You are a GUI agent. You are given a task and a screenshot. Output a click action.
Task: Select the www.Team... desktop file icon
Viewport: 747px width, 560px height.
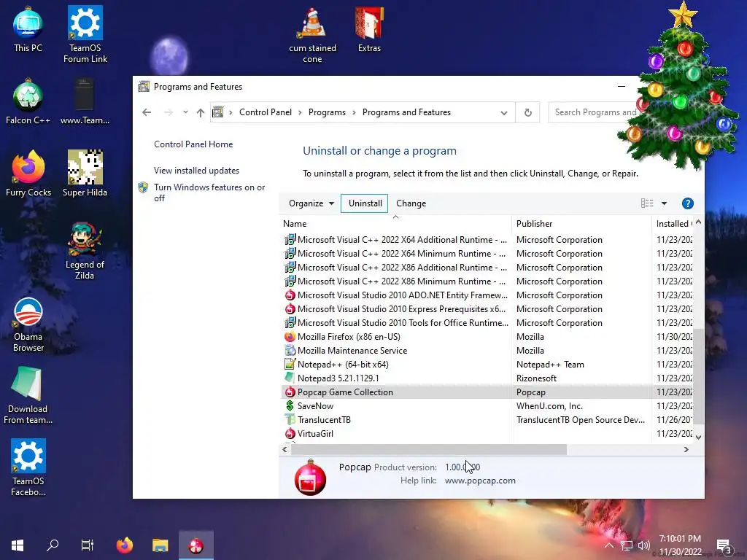tap(85, 102)
